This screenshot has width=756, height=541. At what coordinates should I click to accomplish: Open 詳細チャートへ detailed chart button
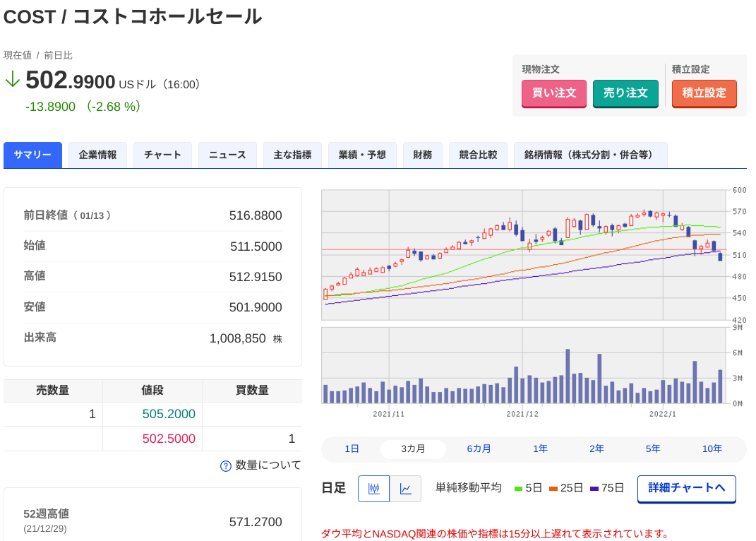pos(687,489)
